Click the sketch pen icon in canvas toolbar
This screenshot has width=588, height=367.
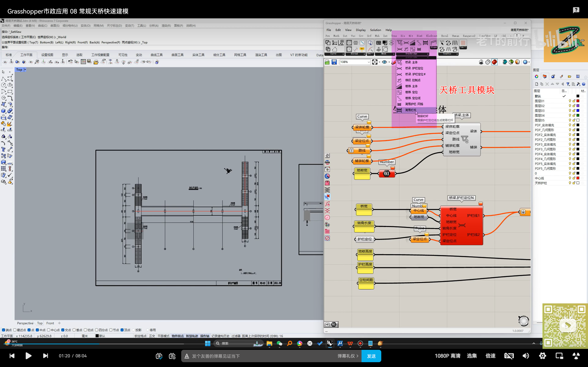click(394, 62)
